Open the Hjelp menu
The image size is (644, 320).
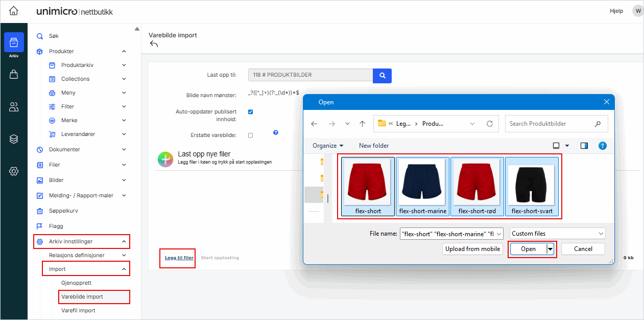coord(616,11)
